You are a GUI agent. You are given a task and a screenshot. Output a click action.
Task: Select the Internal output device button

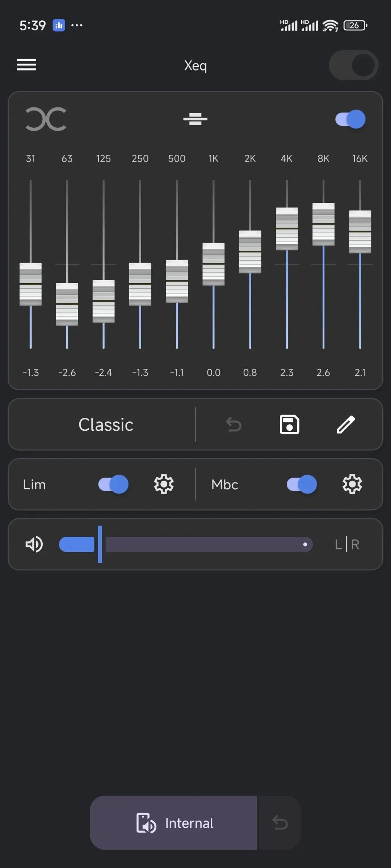pos(174,823)
